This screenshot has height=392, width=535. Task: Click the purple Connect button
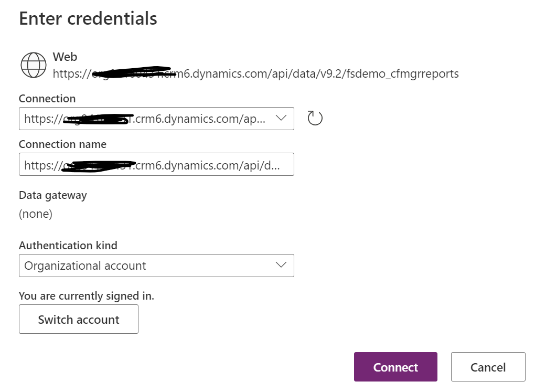coord(395,367)
